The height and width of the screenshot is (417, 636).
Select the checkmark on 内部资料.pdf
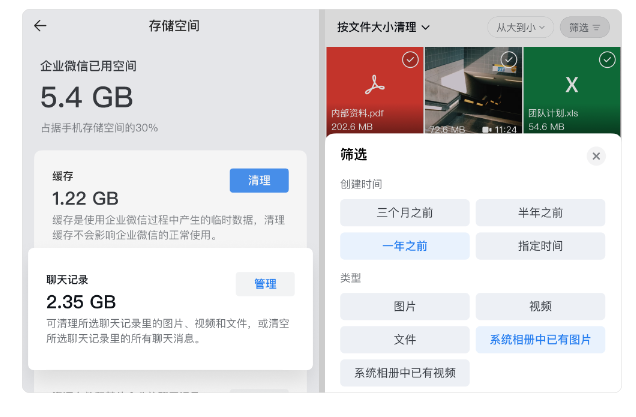(410, 60)
